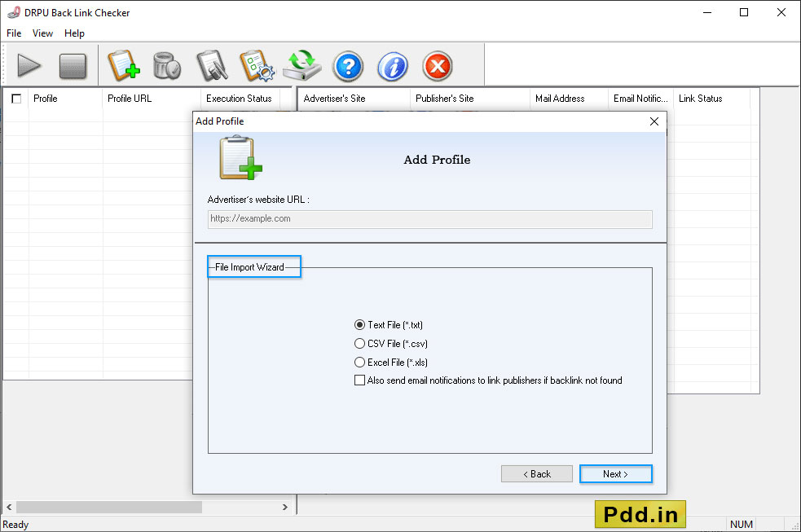Click the Next > button
801x532 pixels.
(x=615, y=474)
